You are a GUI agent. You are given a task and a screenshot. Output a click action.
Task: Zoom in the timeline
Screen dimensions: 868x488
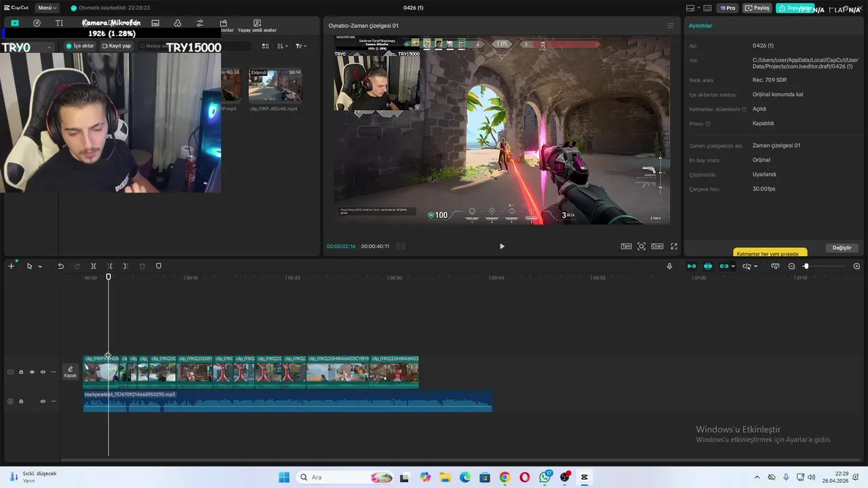pyautogui.click(x=856, y=266)
